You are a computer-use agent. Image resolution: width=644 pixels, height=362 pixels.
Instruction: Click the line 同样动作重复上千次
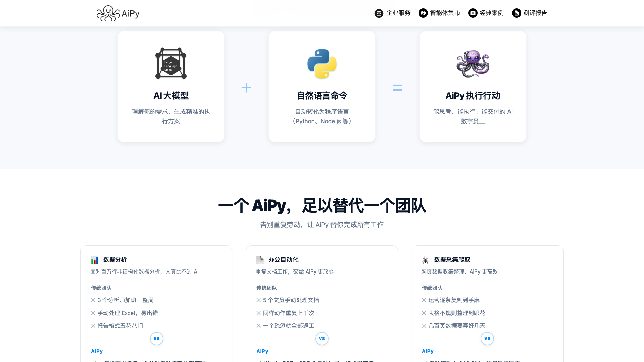[288, 313]
